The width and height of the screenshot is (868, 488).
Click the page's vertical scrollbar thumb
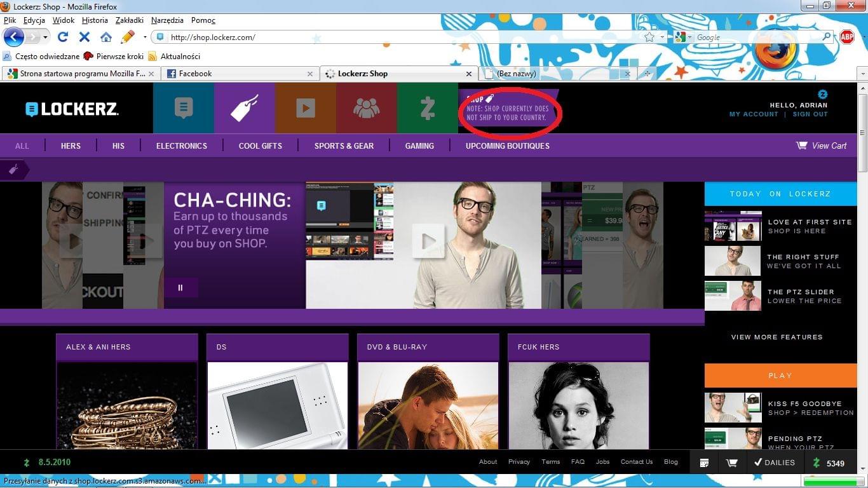point(862,132)
